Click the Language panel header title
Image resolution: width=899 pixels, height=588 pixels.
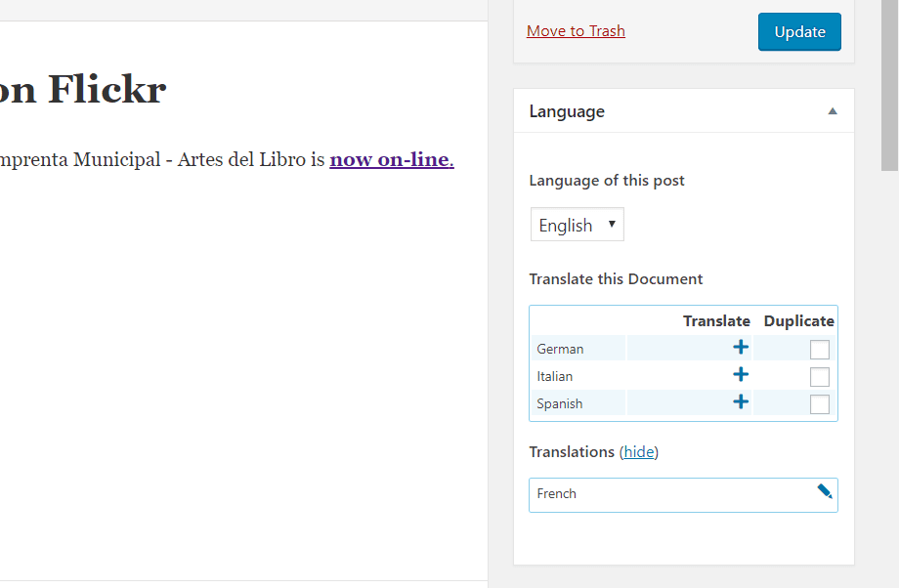(567, 111)
